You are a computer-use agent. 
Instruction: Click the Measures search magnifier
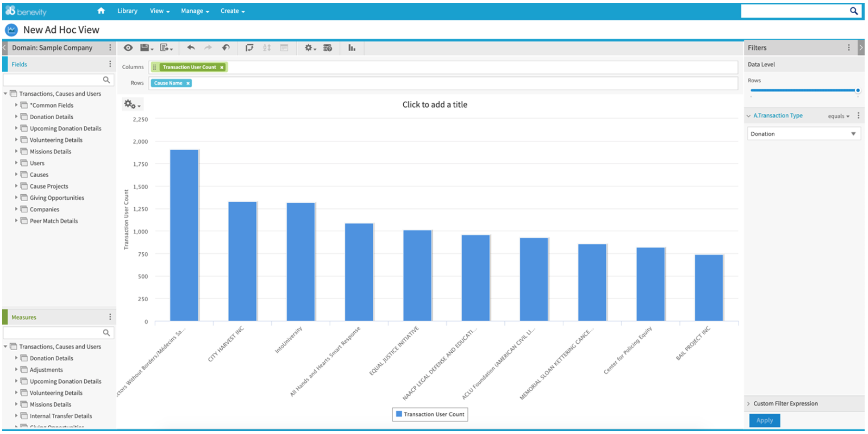pos(106,332)
